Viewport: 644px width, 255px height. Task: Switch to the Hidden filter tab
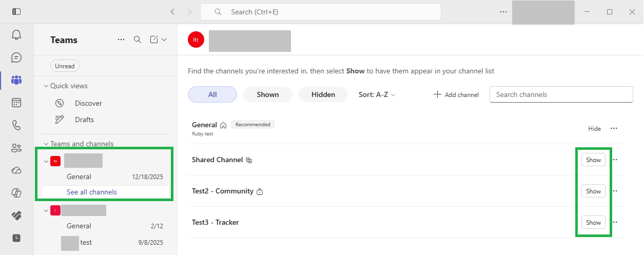tap(323, 94)
